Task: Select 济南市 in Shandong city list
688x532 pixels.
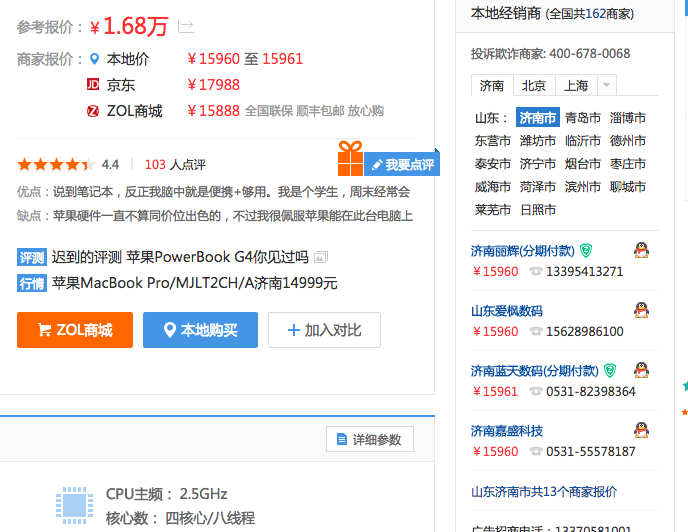Action: (x=538, y=118)
